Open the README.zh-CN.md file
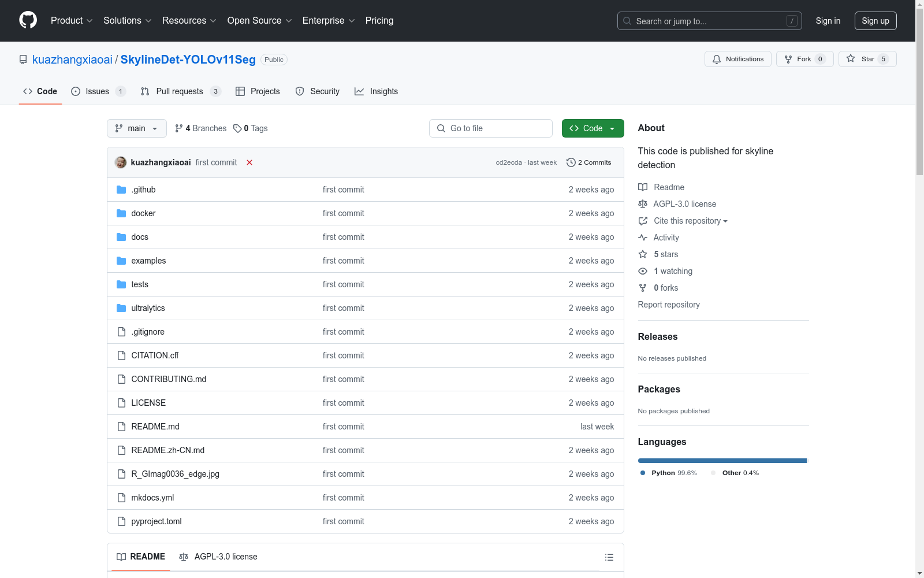Screen dimensions: 924x578 coord(167,450)
